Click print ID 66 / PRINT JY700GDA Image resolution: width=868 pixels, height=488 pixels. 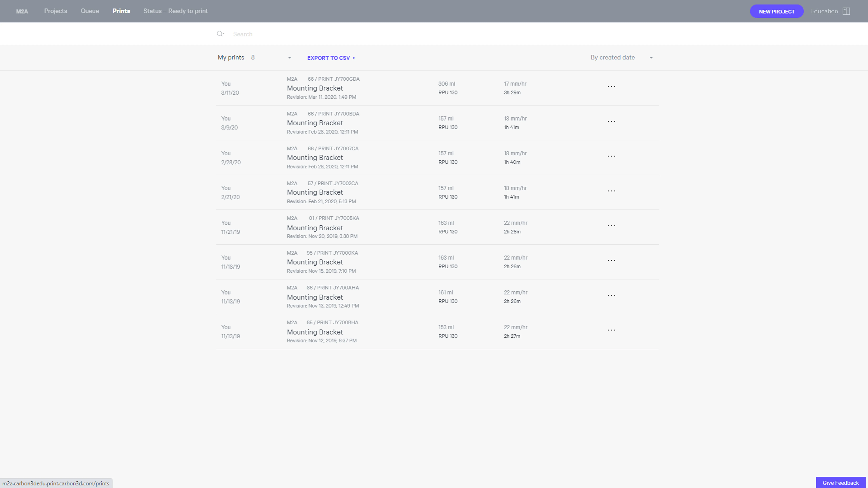(x=334, y=79)
